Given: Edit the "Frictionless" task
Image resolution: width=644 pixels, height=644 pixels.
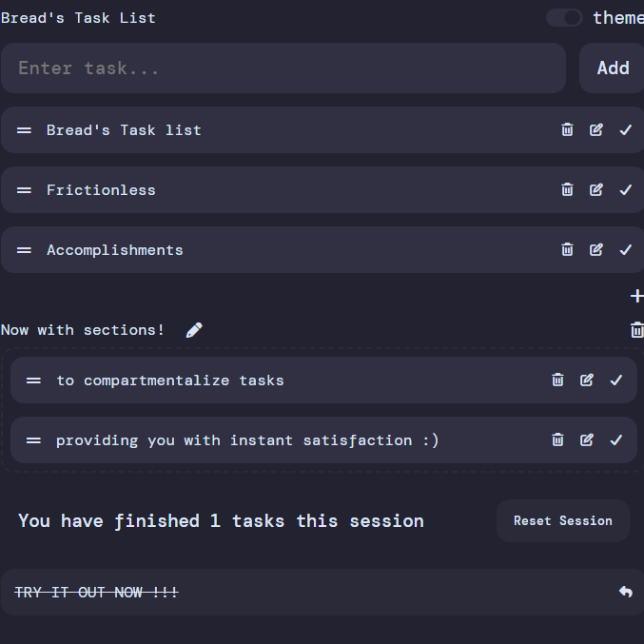Looking at the screenshot, I should pos(596,190).
